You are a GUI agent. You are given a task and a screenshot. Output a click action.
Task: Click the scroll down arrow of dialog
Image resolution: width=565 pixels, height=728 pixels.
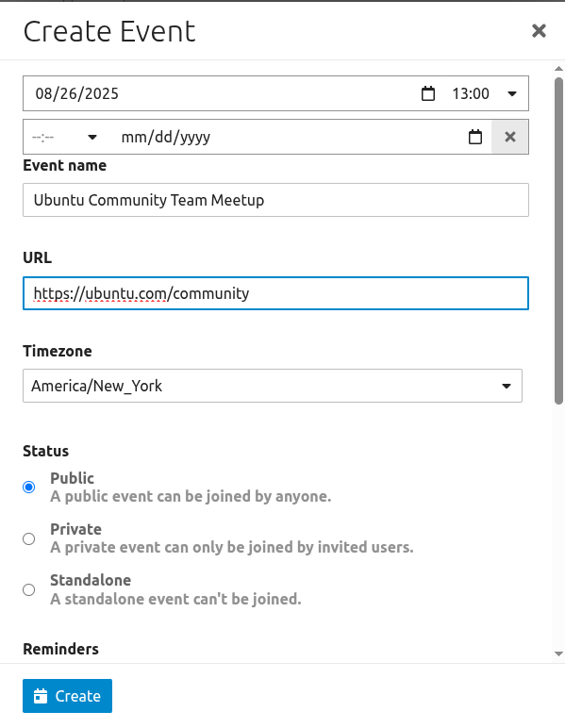[x=558, y=654]
